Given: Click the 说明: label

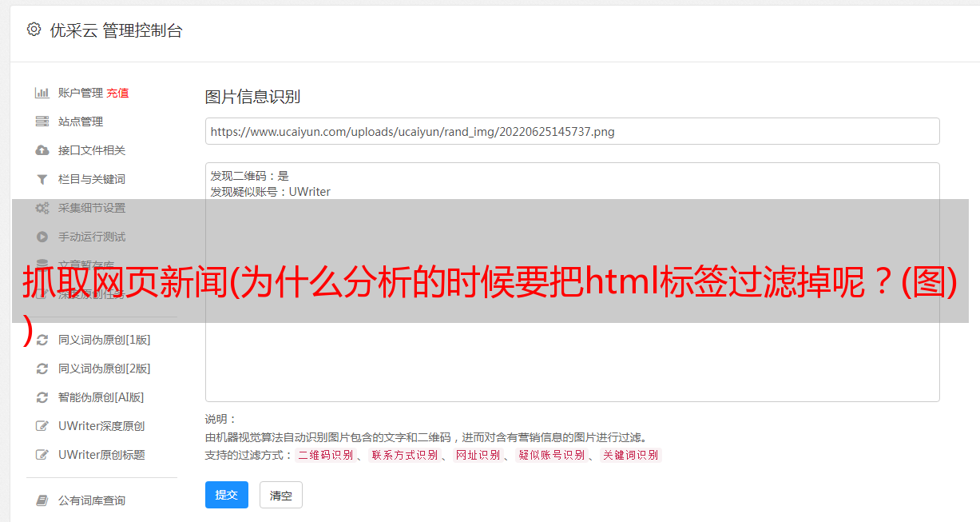Looking at the screenshot, I should tap(220, 419).
